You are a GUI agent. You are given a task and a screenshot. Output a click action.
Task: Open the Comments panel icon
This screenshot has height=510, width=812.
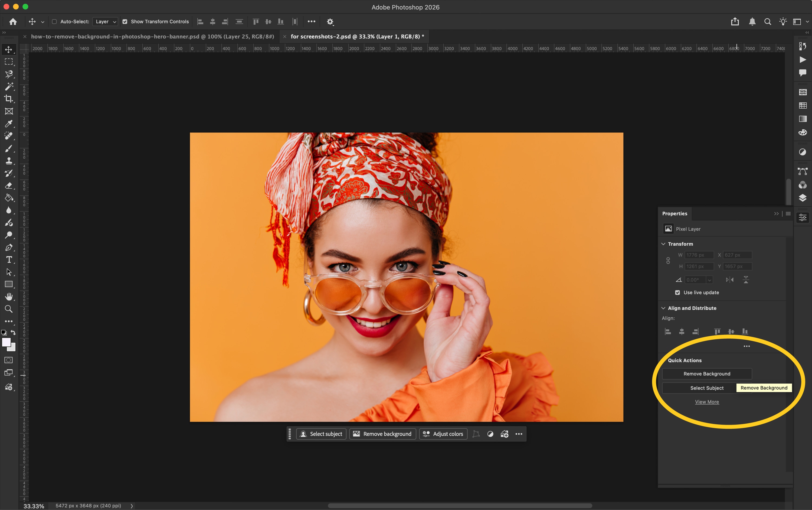(x=803, y=72)
